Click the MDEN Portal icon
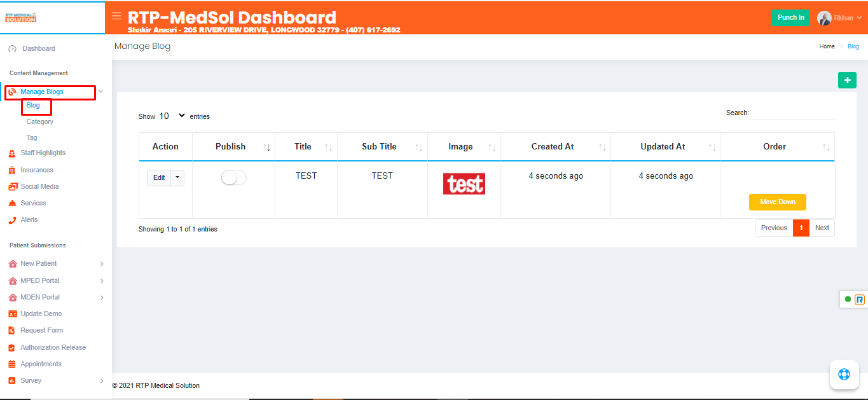This screenshot has height=400, width=868. click(x=12, y=297)
